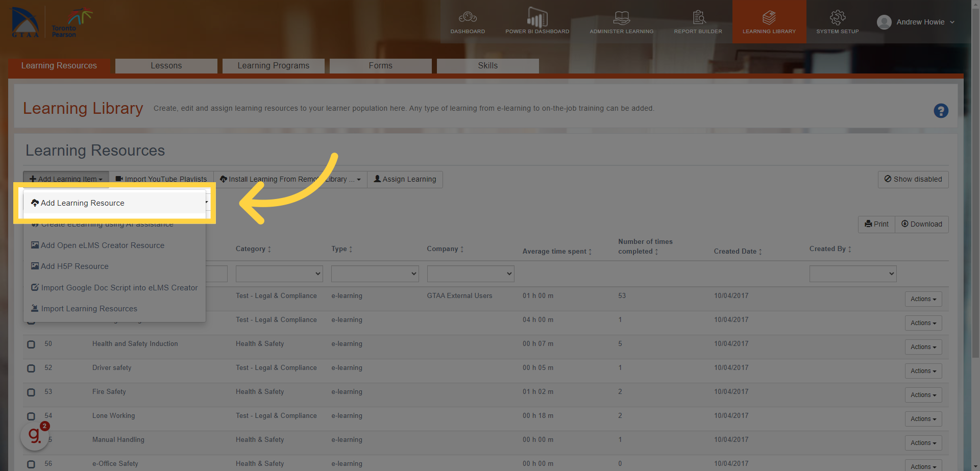Open the Learning Library stack icon
The height and width of the screenshot is (471, 980).
(769, 18)
